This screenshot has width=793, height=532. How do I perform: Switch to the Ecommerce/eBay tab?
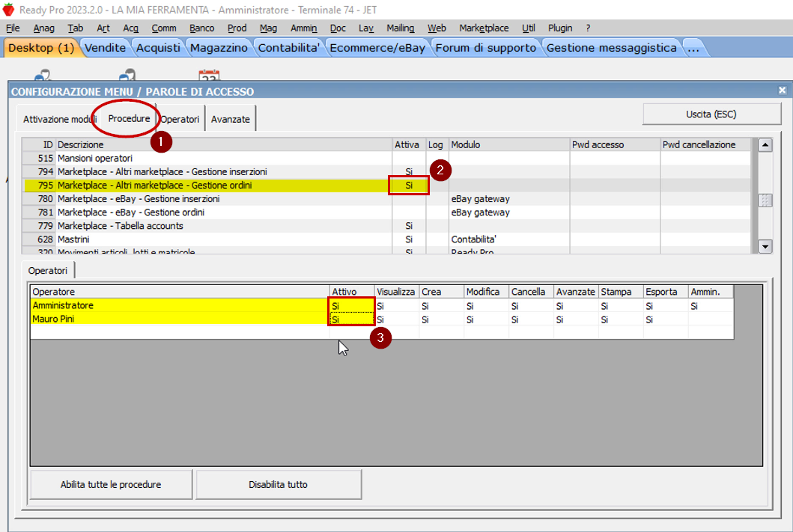(x=377, y=48)
